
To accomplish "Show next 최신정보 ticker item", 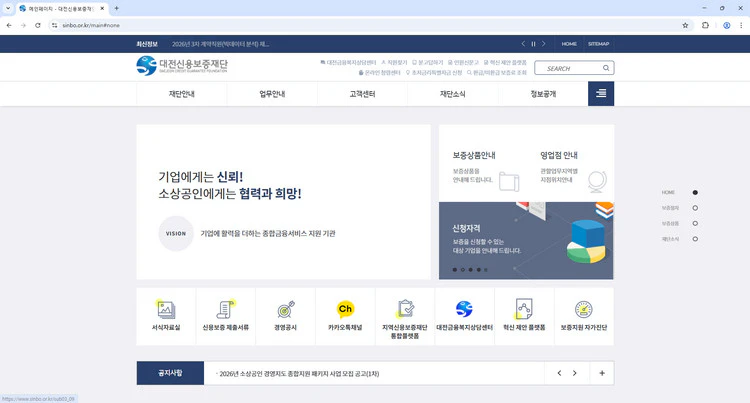I will [x=543, y=44].
